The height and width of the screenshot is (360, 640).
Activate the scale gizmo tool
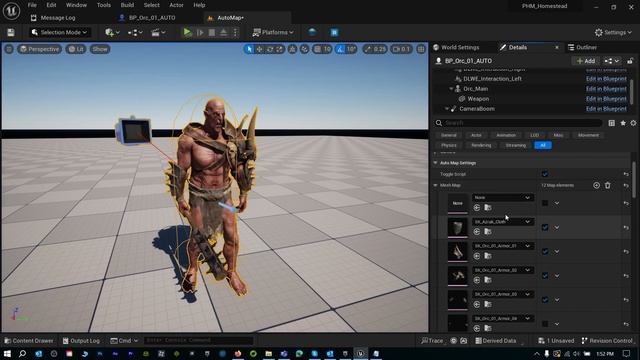(x=280, y=49)
